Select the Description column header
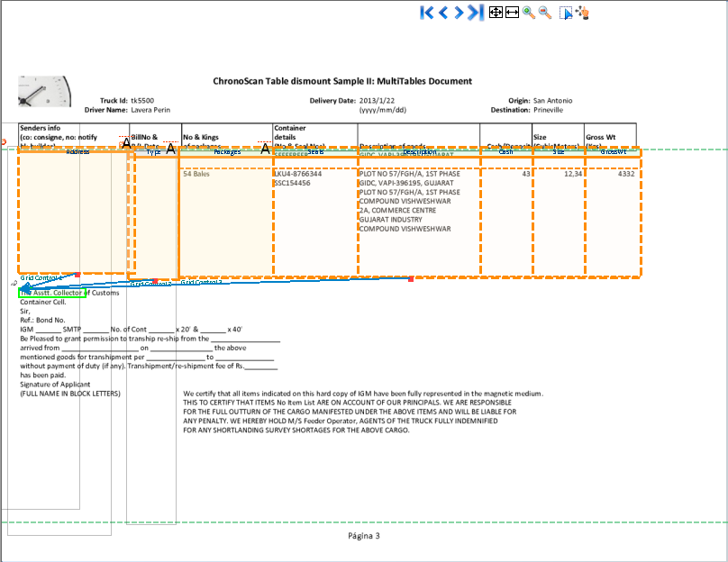The width and height of the screenshot is (728, 562). [x=420, y=151]
